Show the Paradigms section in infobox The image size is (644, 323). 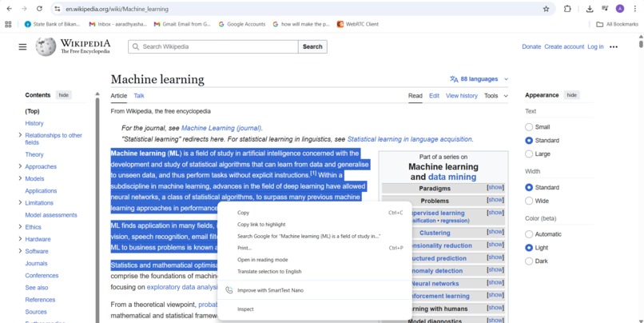[495, 187]
